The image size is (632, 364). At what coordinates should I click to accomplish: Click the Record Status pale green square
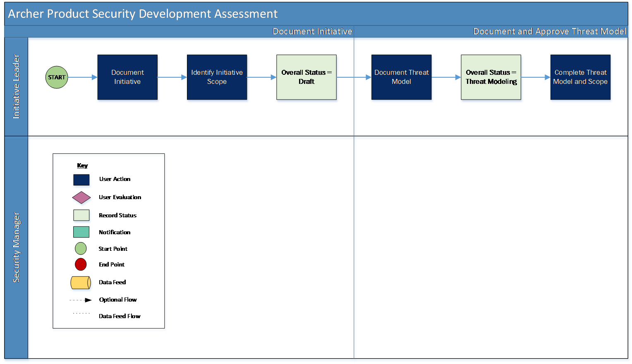[x=81, y=215]
